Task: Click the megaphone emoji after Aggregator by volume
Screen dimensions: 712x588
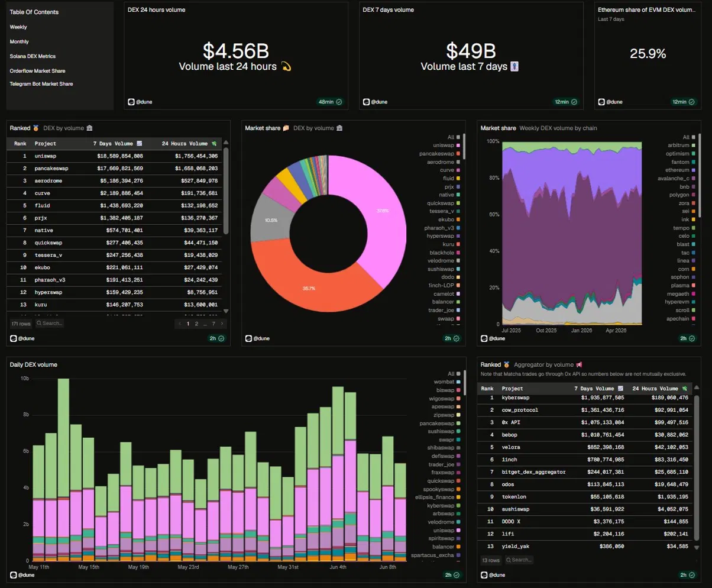Action: tap(579, 364)
